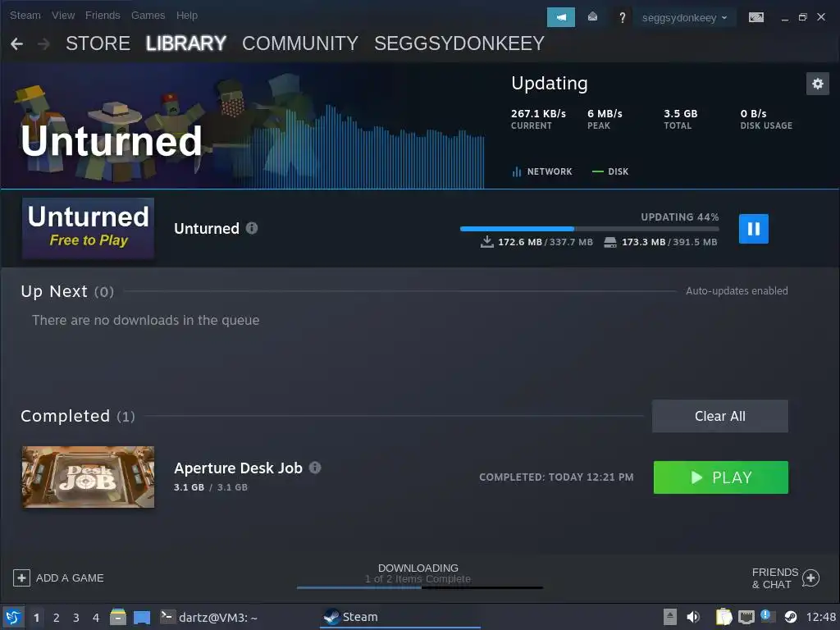Click the Completed (1) heading
Image resolution: width=840 pixels, height=630 pixels.
tap(78, 416)
